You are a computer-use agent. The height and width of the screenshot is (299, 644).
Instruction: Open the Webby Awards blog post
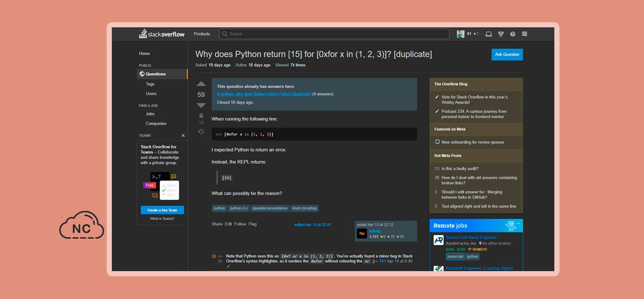click(474, 99)
